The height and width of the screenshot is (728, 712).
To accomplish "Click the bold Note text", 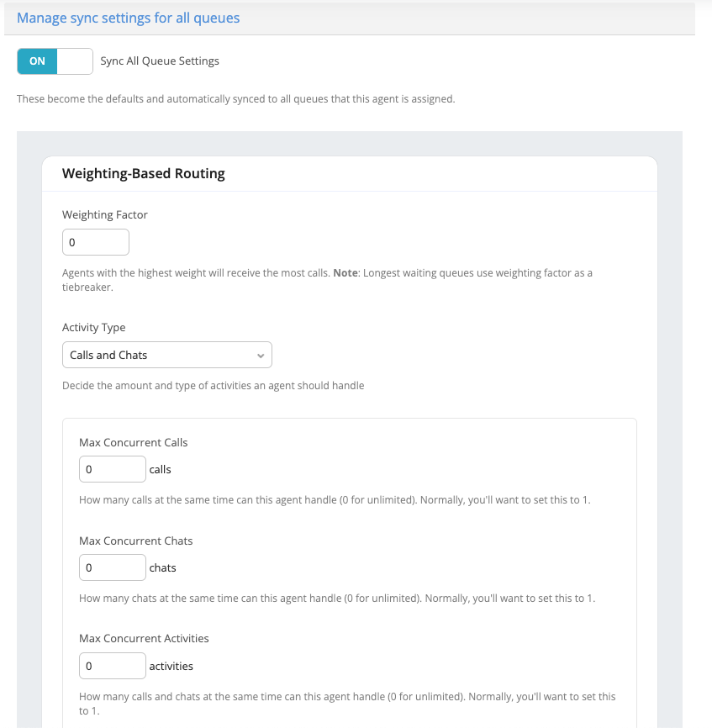I will tap(345, 273).
